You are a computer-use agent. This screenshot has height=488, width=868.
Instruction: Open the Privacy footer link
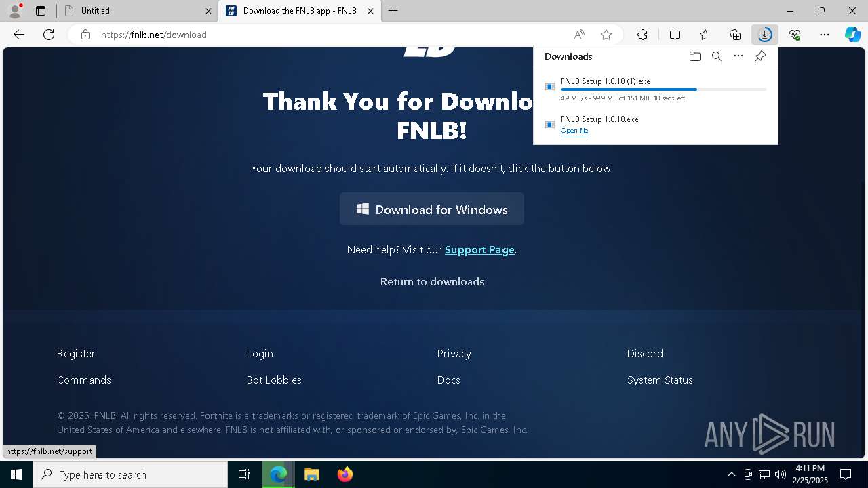(454, 354)
